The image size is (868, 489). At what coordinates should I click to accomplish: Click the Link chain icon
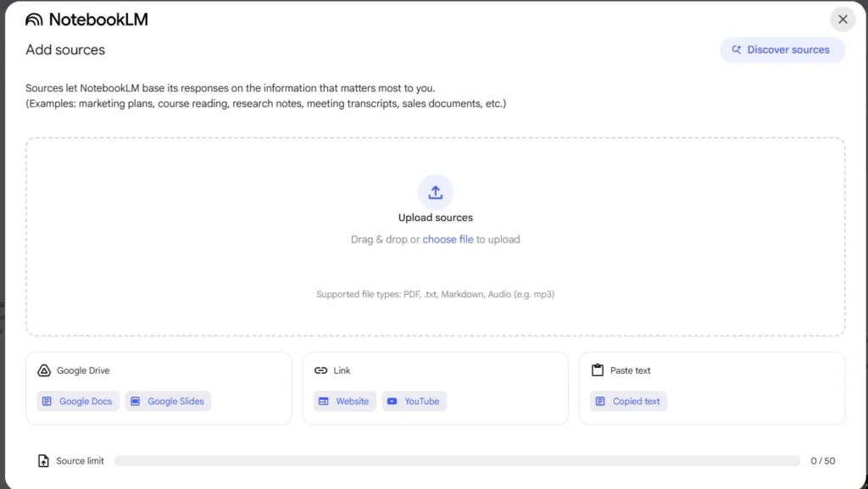pyautogui.click(x=320, y=370)
